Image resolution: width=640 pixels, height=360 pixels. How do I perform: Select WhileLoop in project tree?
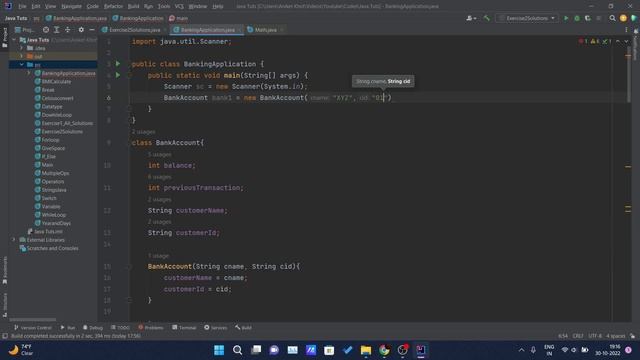(53, 215)
